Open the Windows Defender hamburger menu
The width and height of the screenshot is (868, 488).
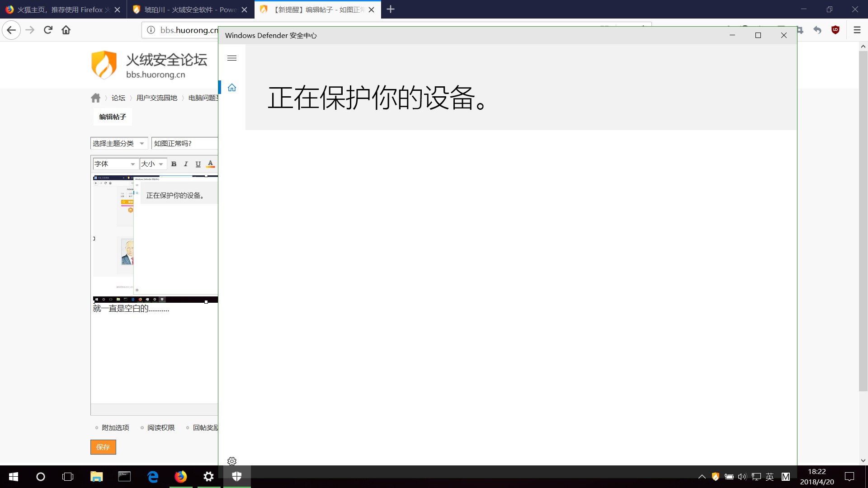232,58
